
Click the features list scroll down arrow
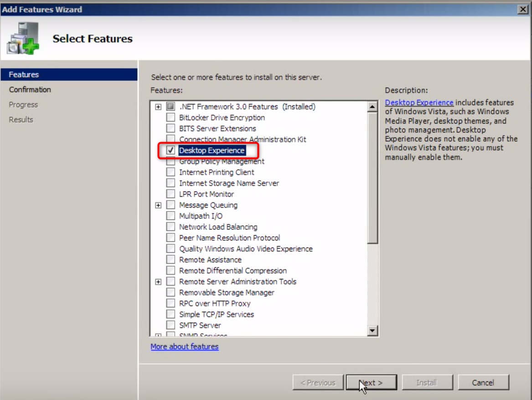tap(372, 331)
